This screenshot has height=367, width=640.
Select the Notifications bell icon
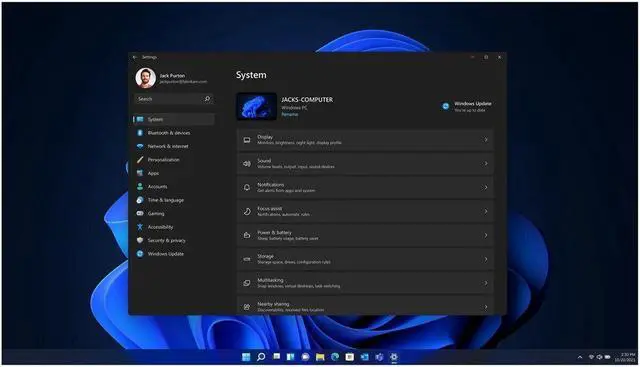[x=247, y=188]
